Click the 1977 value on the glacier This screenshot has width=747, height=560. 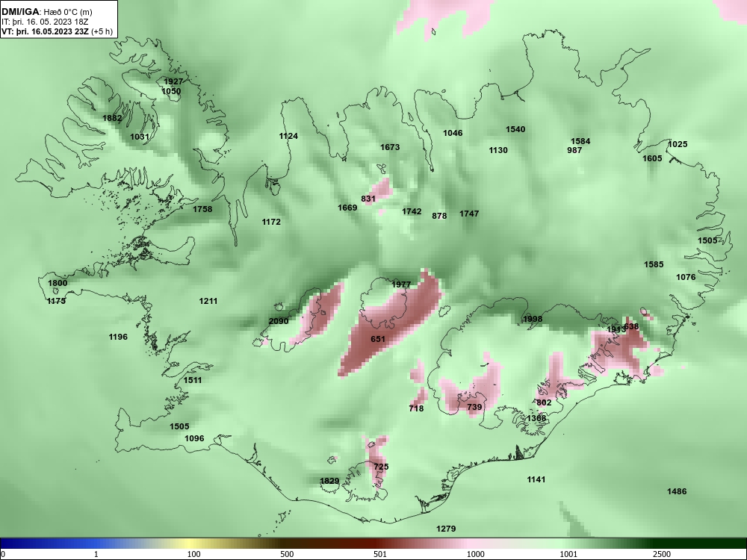click(401, 284)
